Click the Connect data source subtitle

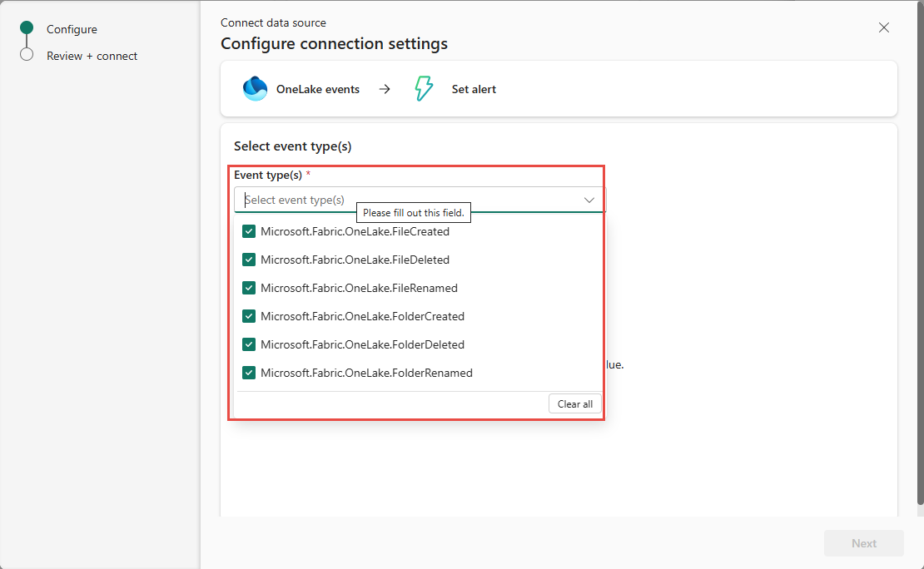pyautogui.click(x=273, y=23)
